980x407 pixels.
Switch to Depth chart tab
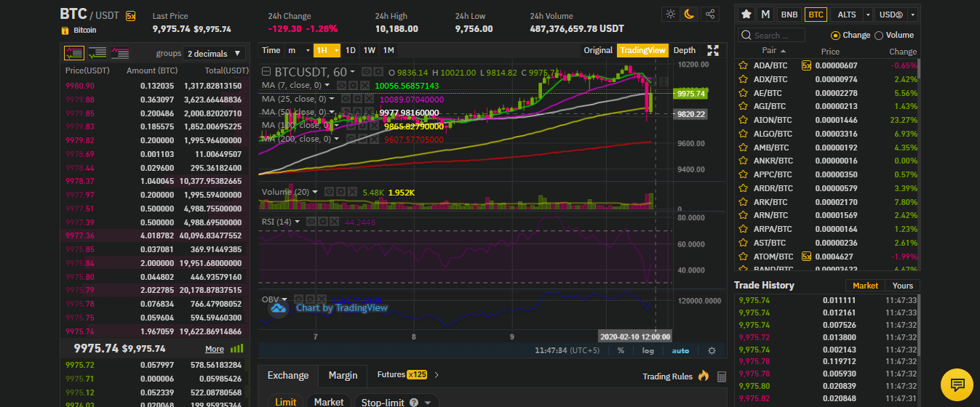pos(684,50)
